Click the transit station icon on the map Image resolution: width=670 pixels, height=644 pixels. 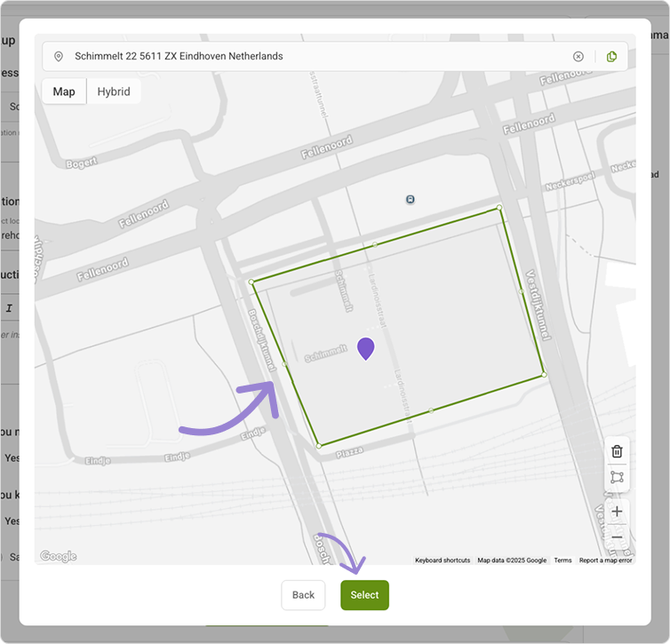coord(411,200)
